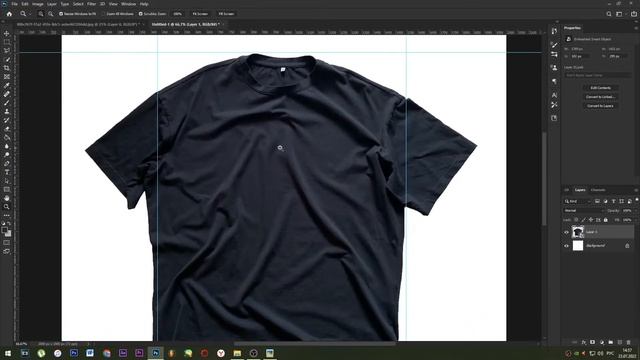This screenshot has width=640, height=360.
Task: Open the Layers panel options menu
Action: [636, 190]
